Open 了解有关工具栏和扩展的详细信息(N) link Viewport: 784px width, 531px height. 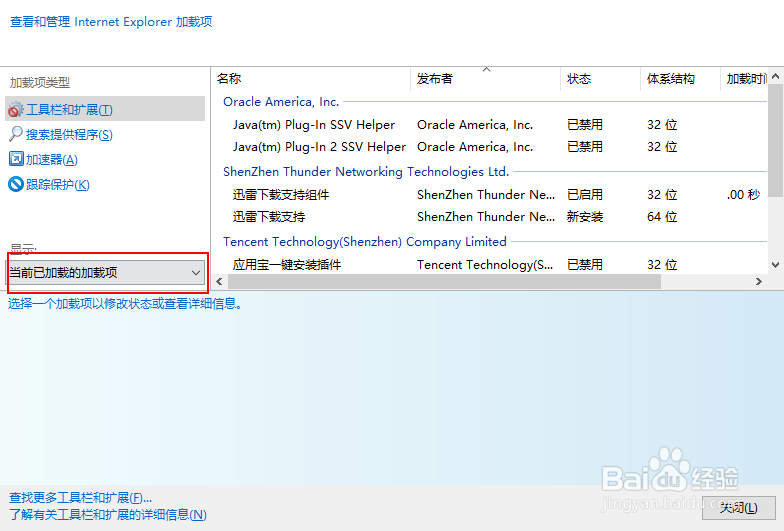click(x=108, y=514)
